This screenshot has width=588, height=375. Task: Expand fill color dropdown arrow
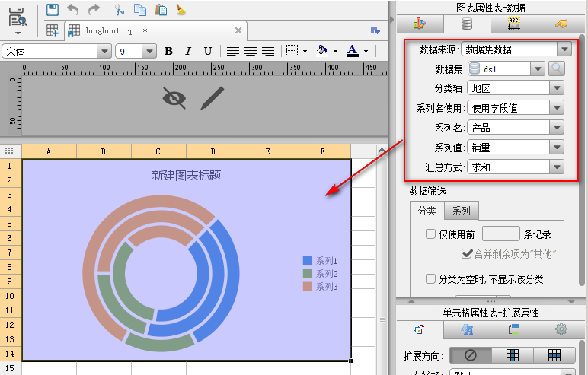click(x=335, y=51)
